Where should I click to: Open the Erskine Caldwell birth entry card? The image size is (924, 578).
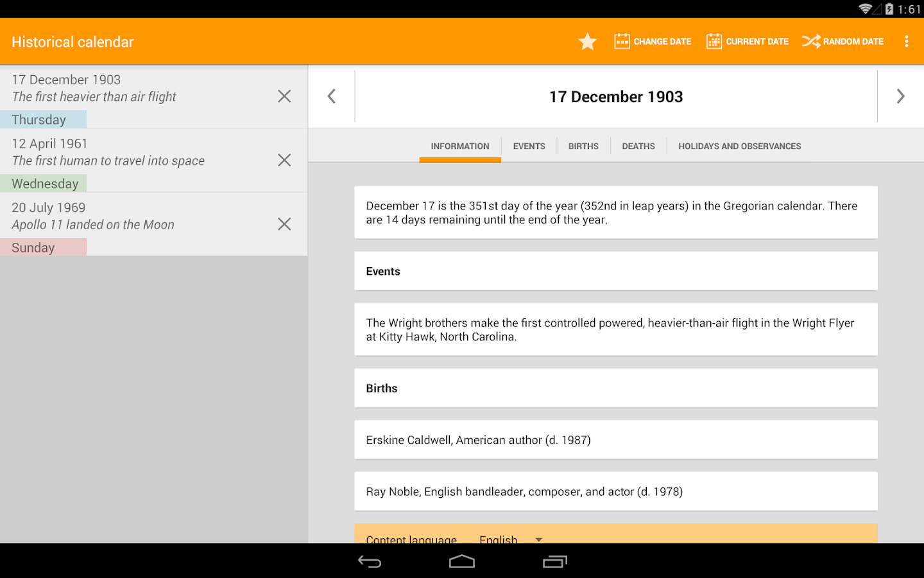click(x=615, y=440)
